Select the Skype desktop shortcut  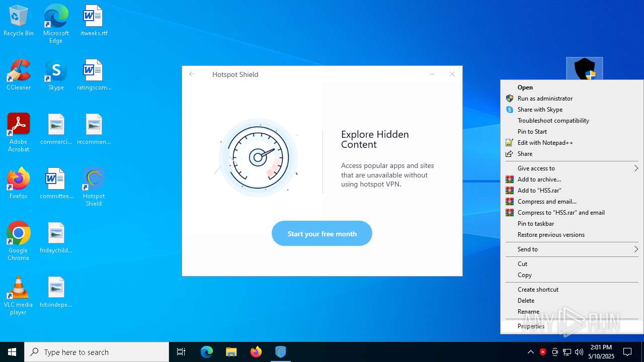pos(56,75)
